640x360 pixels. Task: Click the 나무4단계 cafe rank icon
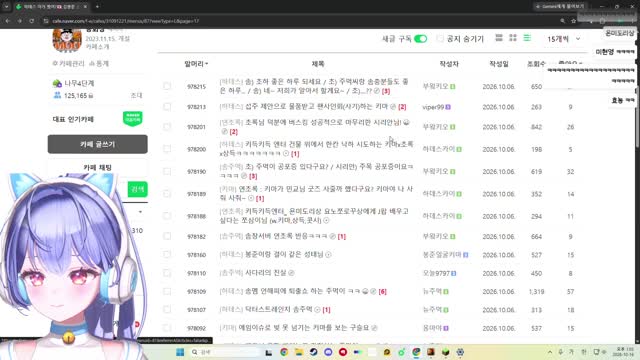[57, 83]
